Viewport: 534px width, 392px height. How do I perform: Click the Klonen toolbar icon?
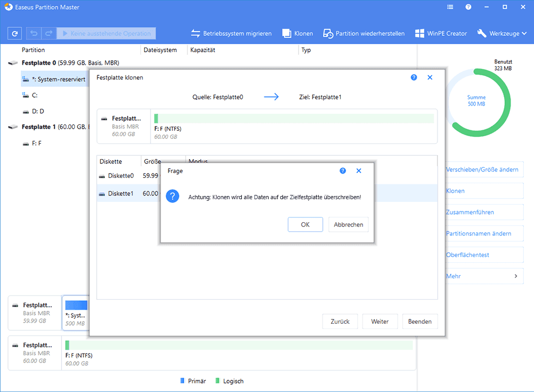click(x=287, y=33)
